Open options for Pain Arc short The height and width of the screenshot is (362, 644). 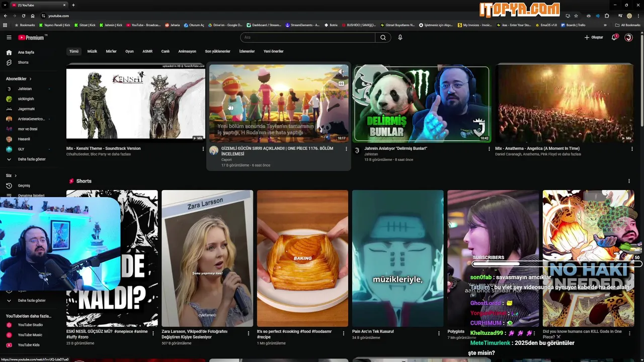pos(439,333)
